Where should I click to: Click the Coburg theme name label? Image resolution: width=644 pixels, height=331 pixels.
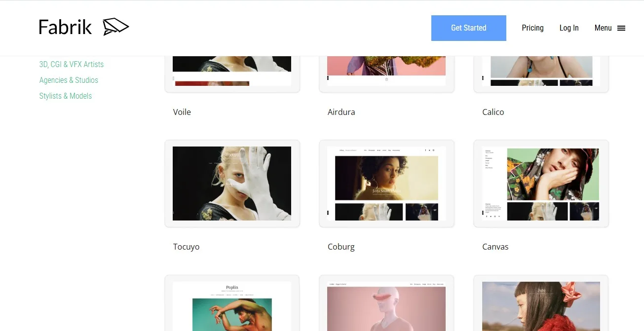(341, 247)
